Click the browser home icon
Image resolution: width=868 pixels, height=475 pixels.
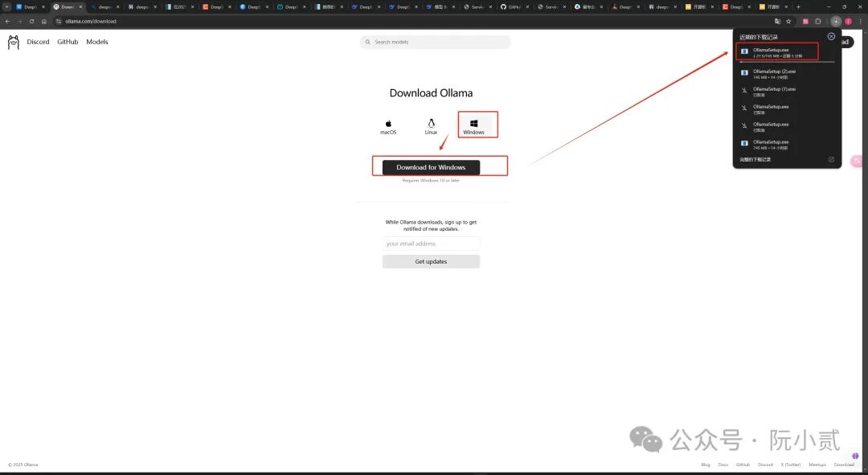coord(43,22)
